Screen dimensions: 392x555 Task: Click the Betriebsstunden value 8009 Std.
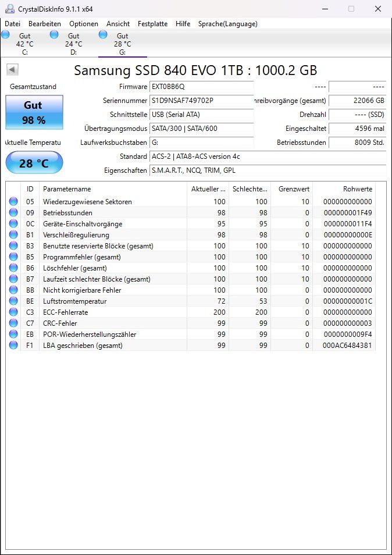pos(358,143)
